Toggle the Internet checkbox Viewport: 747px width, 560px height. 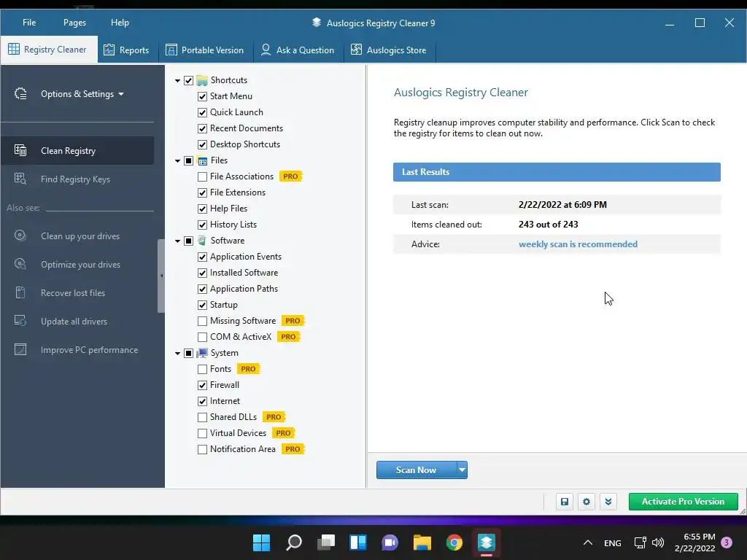[x=203, y=402]
